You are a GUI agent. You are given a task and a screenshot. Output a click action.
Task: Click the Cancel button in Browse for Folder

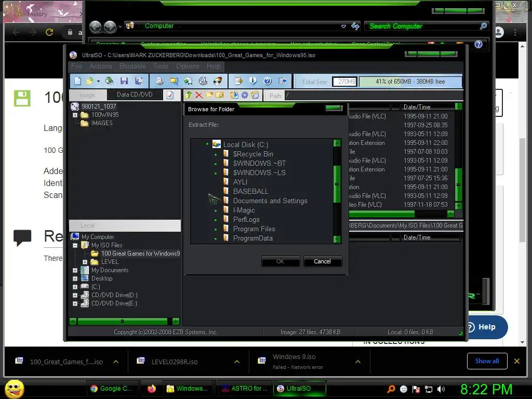pos(322,261)
